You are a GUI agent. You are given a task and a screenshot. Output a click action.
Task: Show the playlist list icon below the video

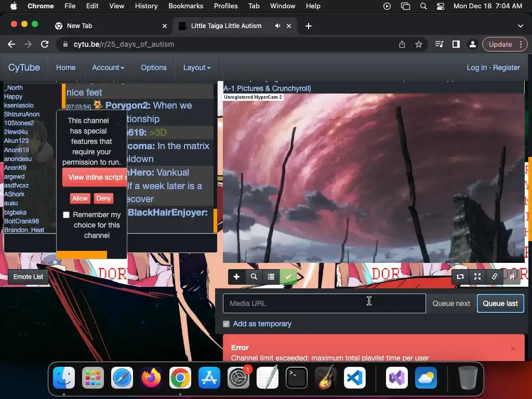point(271,277)
